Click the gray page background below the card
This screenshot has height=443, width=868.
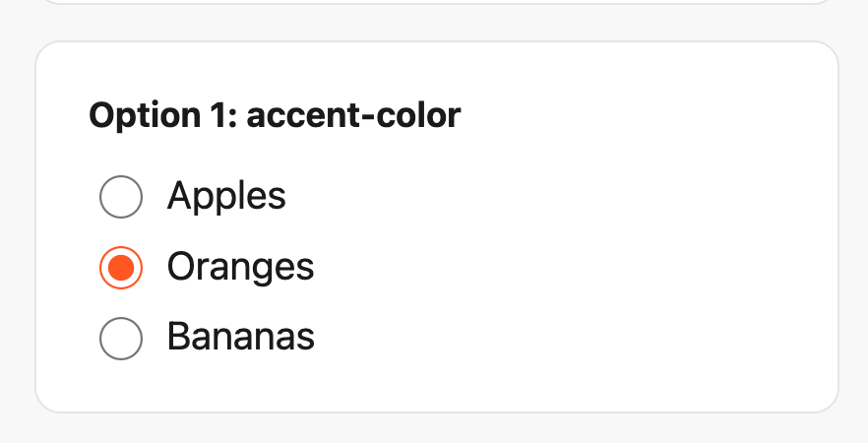433,429
